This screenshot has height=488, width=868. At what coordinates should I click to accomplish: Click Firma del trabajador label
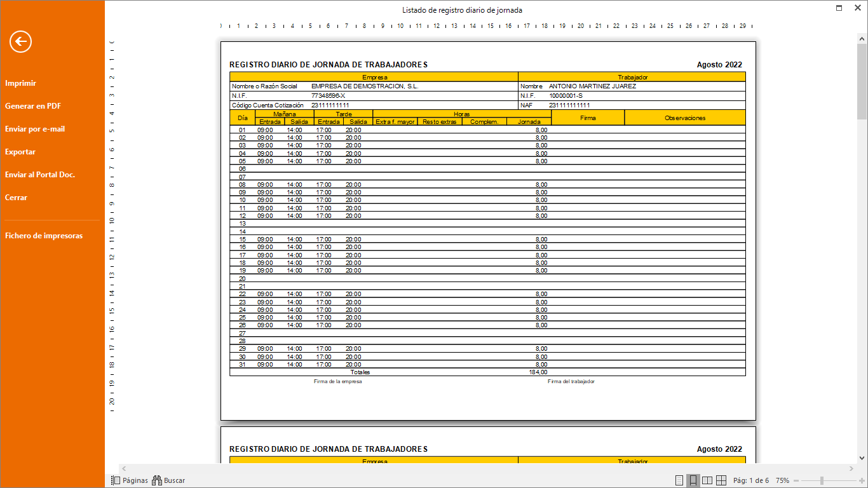(571, 381)
